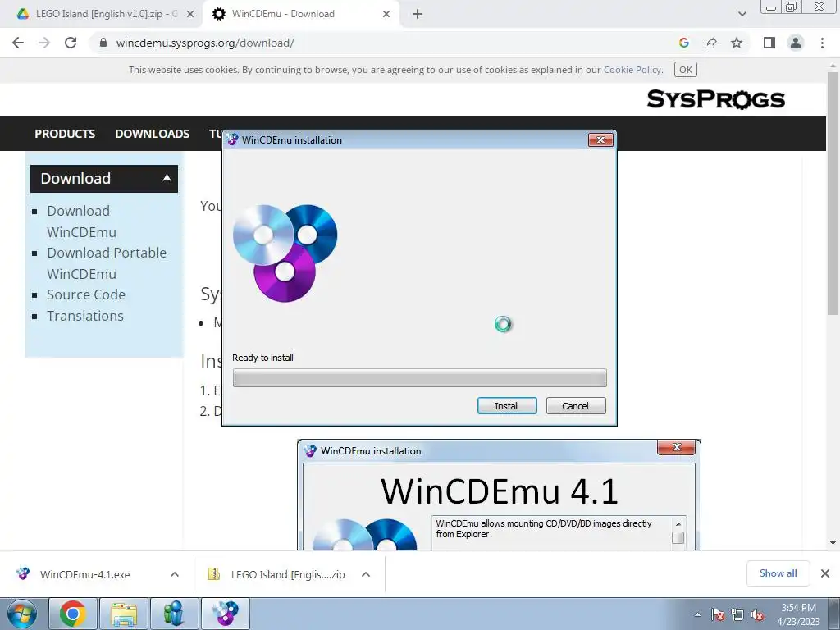This screenshot has width=840, height=630.
Task: Click the three-disc WinCDEmu logo in dialog
Action: point(285,253)
